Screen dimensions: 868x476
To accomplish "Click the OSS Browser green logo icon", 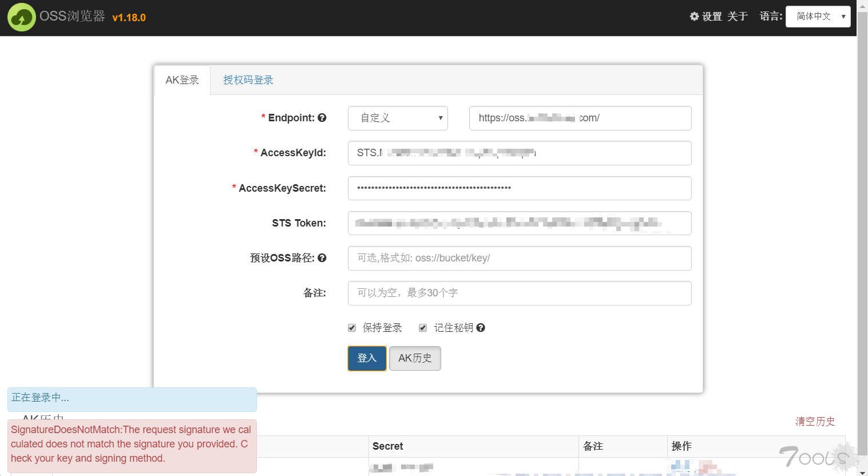I will (21, 17).
